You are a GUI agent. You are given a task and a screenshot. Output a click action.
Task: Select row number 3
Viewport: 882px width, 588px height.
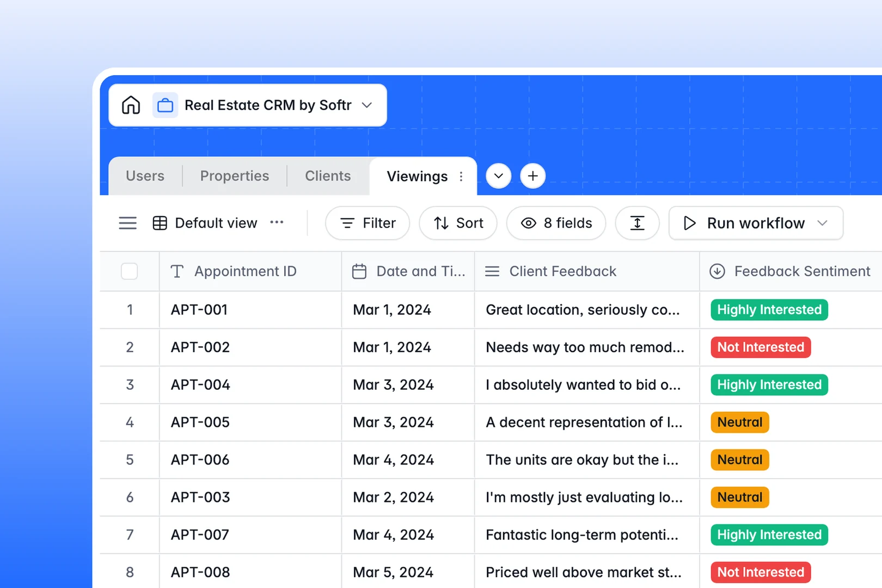[x=130, y=385]
